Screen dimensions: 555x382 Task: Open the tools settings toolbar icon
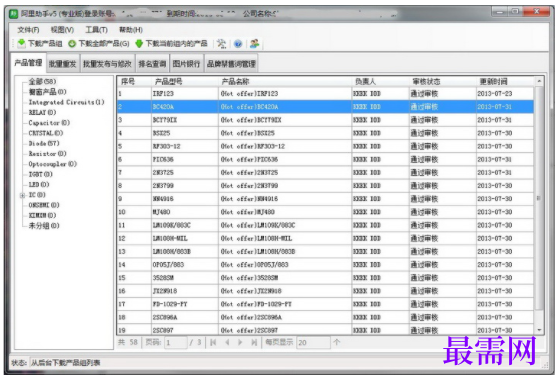(222, 44)
